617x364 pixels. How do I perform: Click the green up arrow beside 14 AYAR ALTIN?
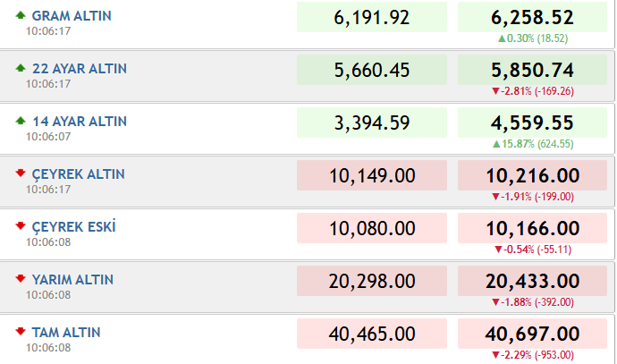[x=21, y=121]
